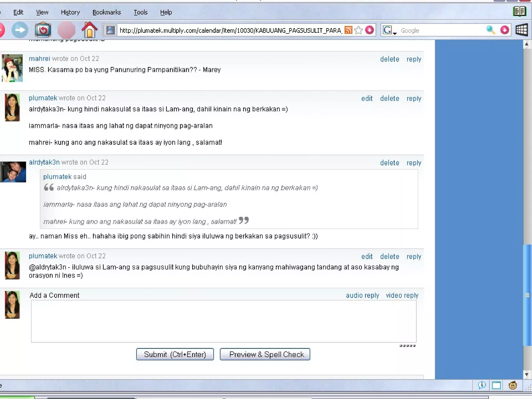Click the magnifier search icon
The height and width of the screenshot is (399, 532).
pyautogui.click(x=490, y=30)
